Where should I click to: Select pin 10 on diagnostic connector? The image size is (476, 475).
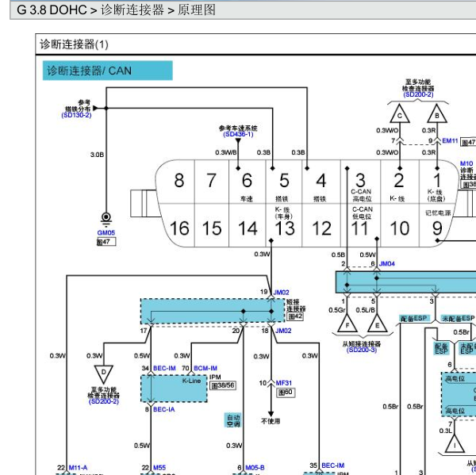tap(400, 226)
